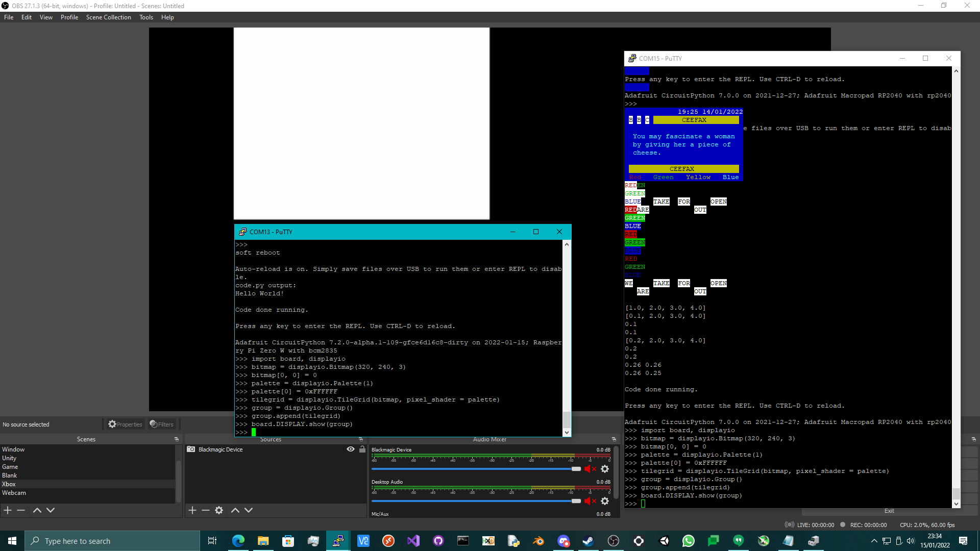This screenshot has width=980, height=551.
Task: Select the Webcam scene
Action: [88, 493]
